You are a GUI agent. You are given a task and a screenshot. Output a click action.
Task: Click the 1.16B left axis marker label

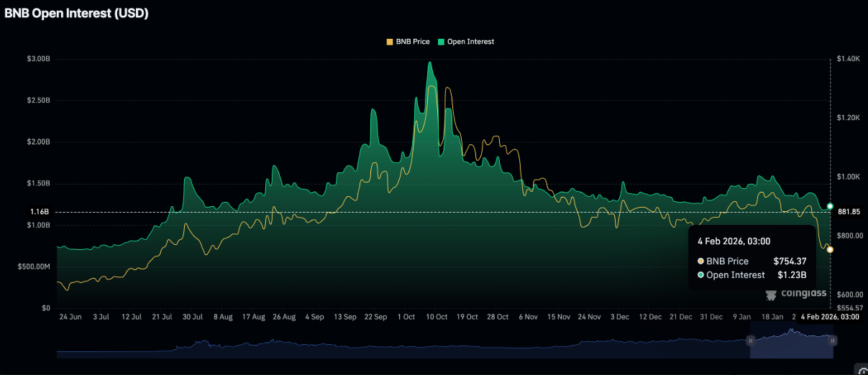tap(40, 212)
